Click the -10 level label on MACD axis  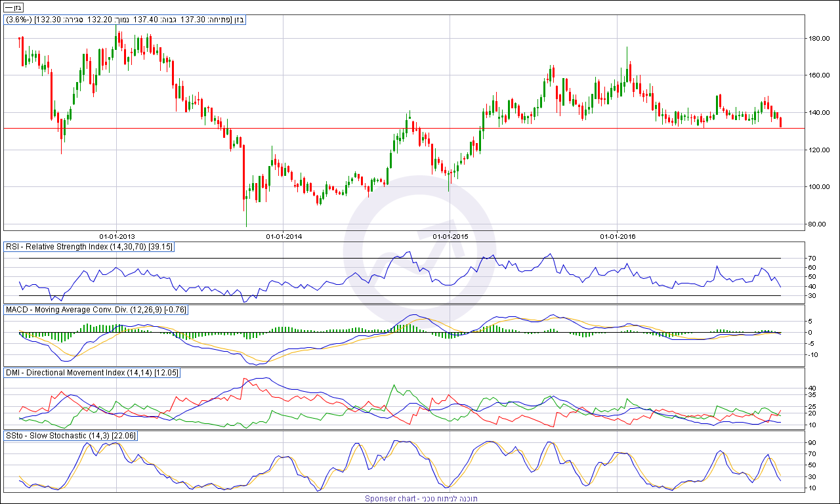pos(813,355)
